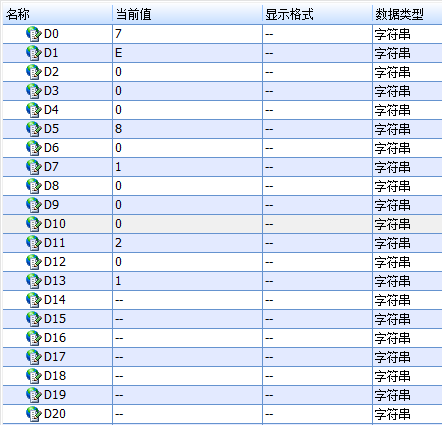Viewport: 442px width, 425px height.
Task: Select the icon beside D2
Action: point(34,72)
